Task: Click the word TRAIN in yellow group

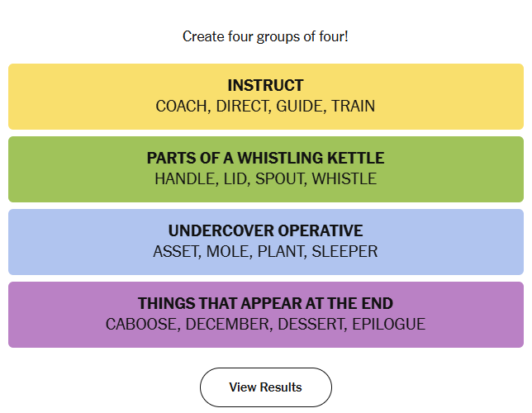Action: click(x=354, y=107)
